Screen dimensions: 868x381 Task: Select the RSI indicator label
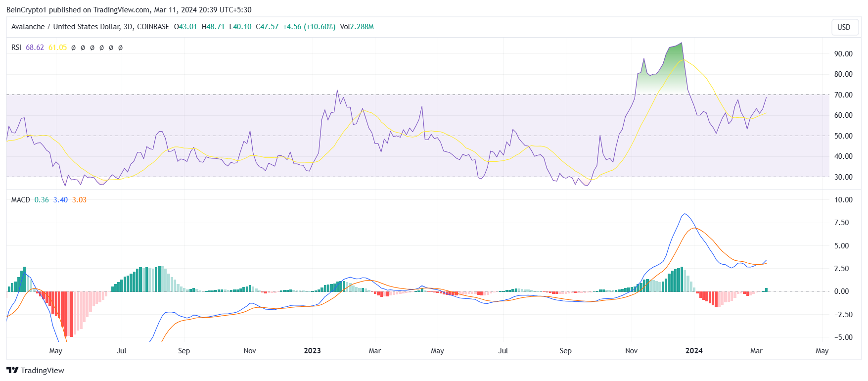coord(16,48)
